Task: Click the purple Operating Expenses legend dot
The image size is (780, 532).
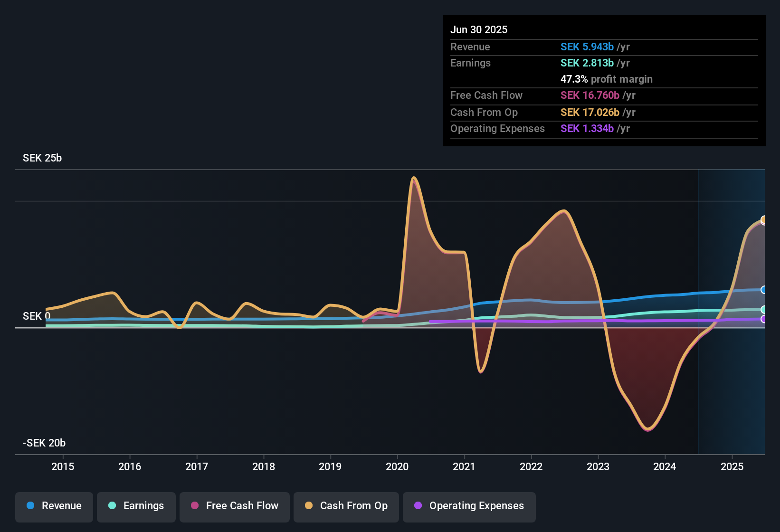Action: click(418, 506)
